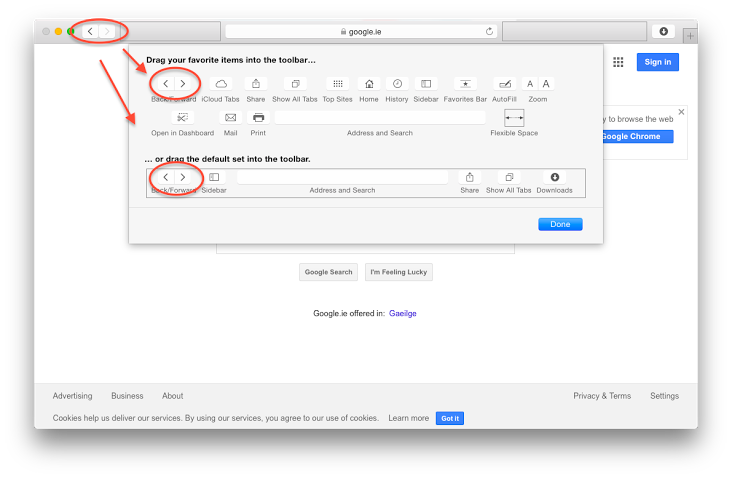Click the Got it cookie button
Screen dimensions: 732x478
pos(450,418)
